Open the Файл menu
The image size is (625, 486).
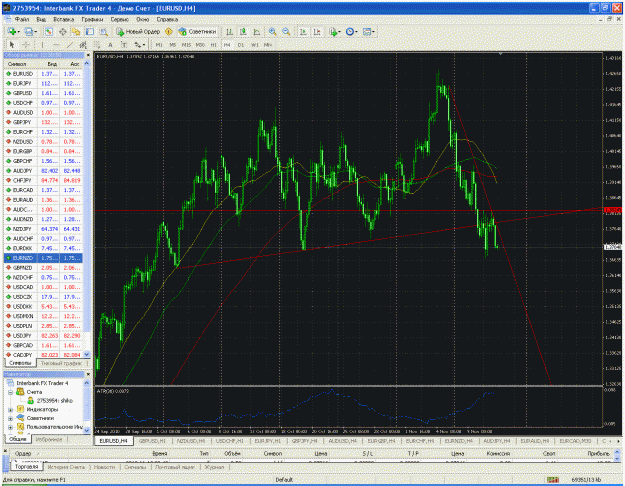coord(22,19)
